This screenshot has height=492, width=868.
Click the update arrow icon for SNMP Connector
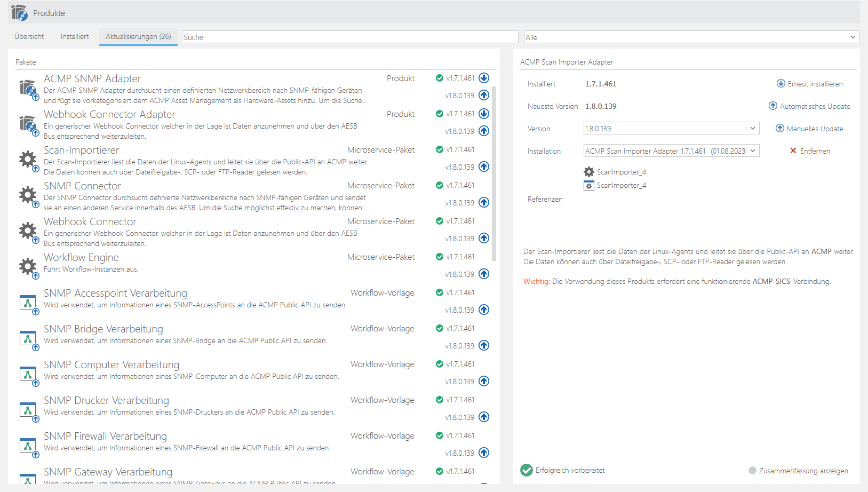pyautogui.click(x=484, y=202)
